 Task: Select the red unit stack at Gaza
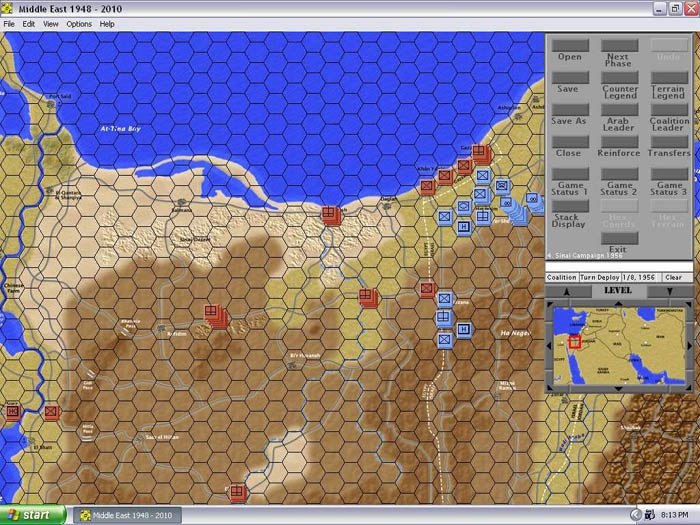pyautogui.click(x=481, y=154)
